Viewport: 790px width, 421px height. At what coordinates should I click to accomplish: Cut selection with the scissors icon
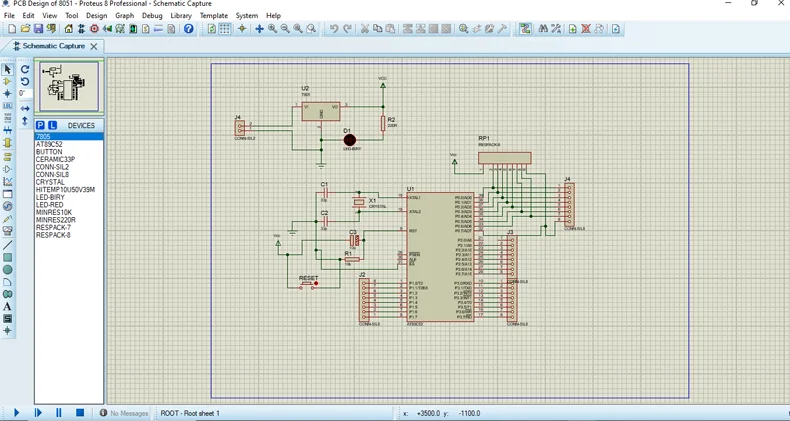click(x=364, y=29)
